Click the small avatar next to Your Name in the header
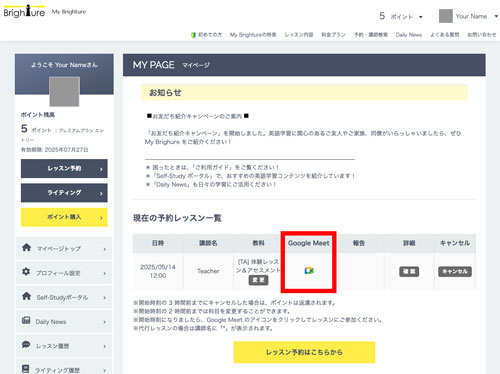Viewport: 500px width, 374px height. click(446, 16)
